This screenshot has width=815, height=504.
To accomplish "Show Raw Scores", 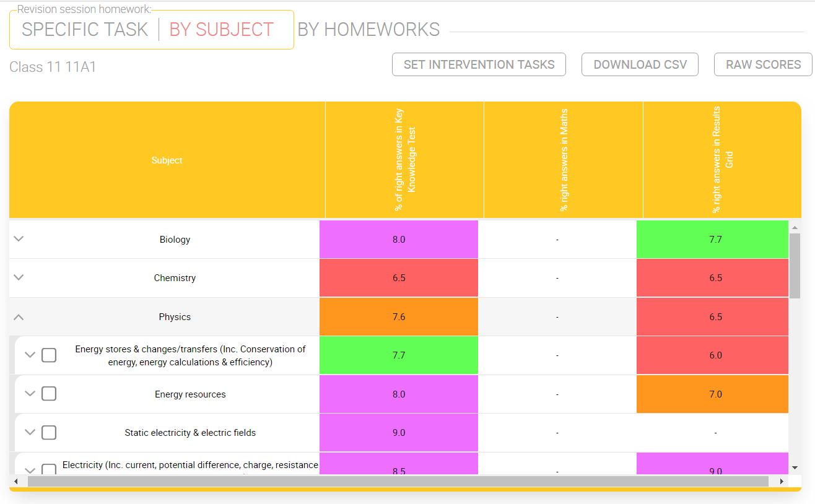I will point(763,64).
